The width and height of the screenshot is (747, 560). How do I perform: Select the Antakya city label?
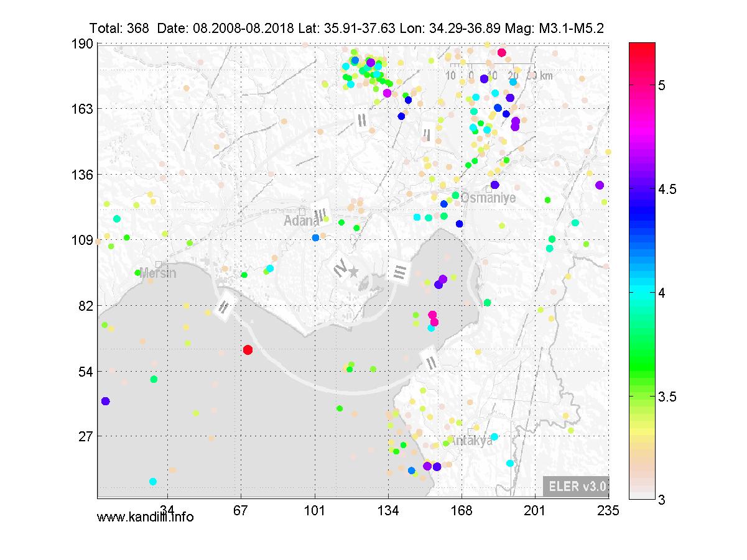tap(471, 441)
